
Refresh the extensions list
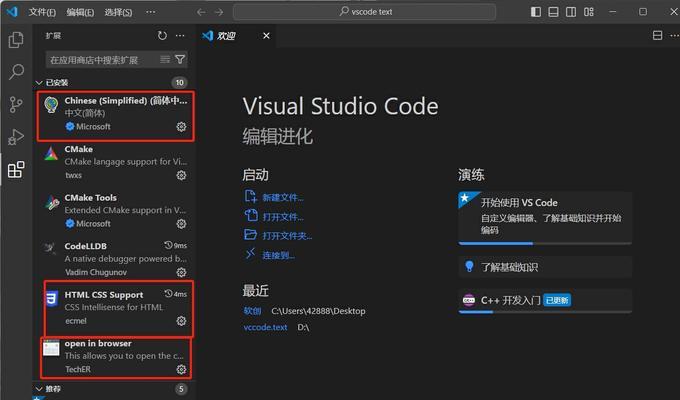[162, 36]
